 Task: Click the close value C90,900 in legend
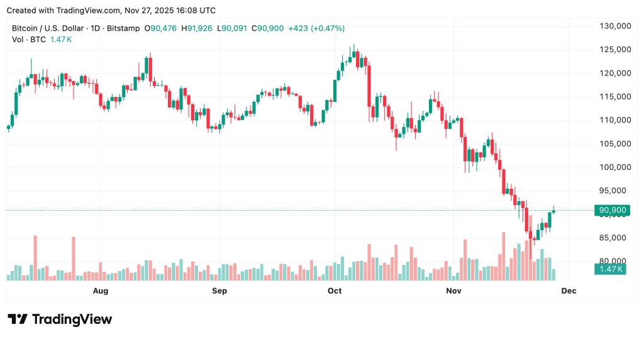click(x=268, y=28)
